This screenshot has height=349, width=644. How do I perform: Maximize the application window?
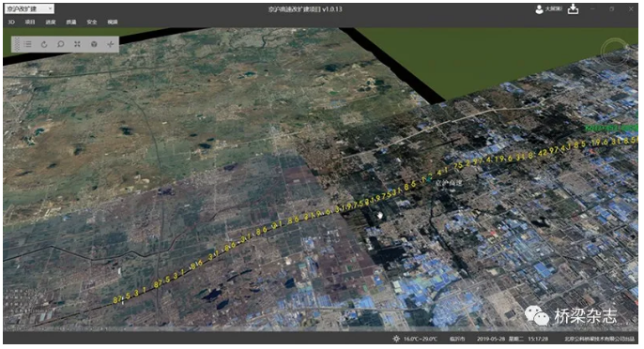pos(611,8)
